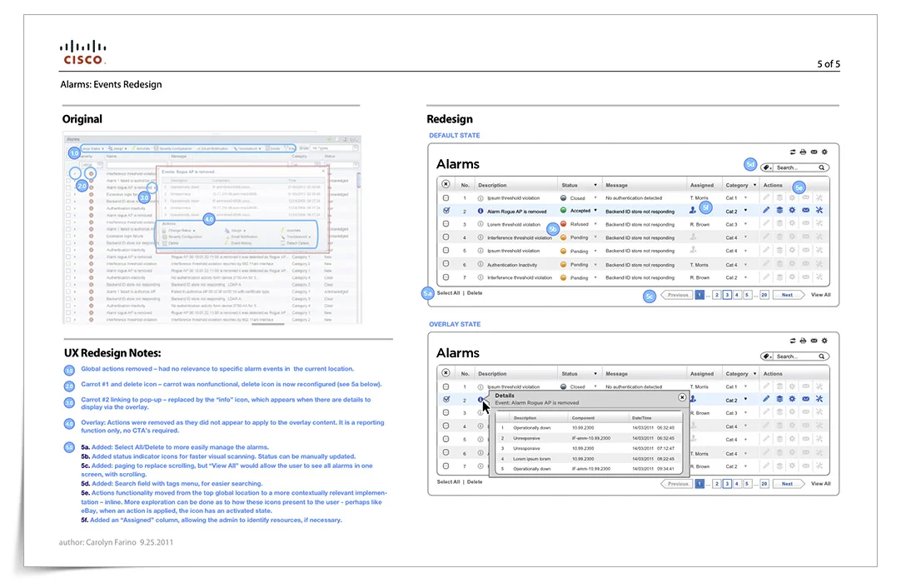Click Previous button in Default State pagination
The image size is (901, 588).
point(676,295)
